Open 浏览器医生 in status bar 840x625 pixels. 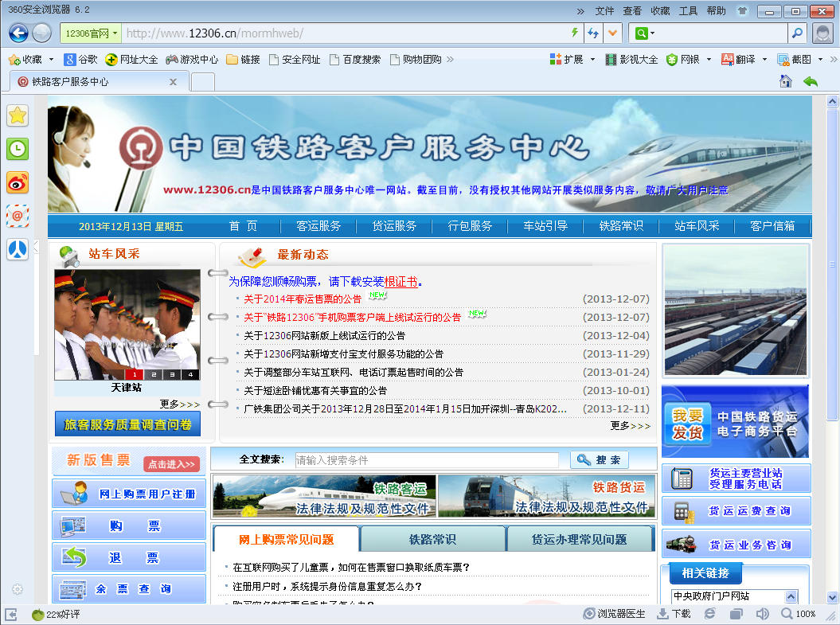(x=614, y=614)
